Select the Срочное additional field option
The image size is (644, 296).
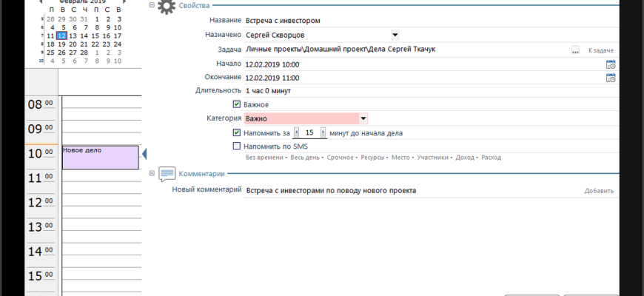click(340, 158)
